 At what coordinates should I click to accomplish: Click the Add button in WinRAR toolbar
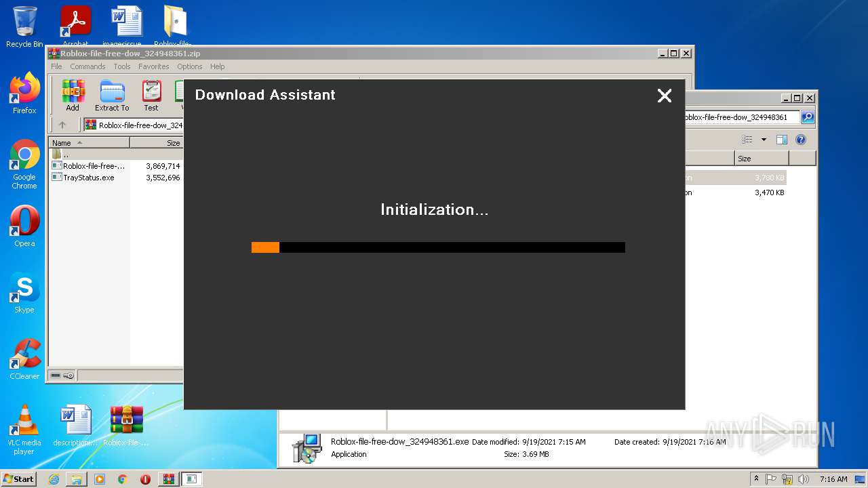[73, 96]
